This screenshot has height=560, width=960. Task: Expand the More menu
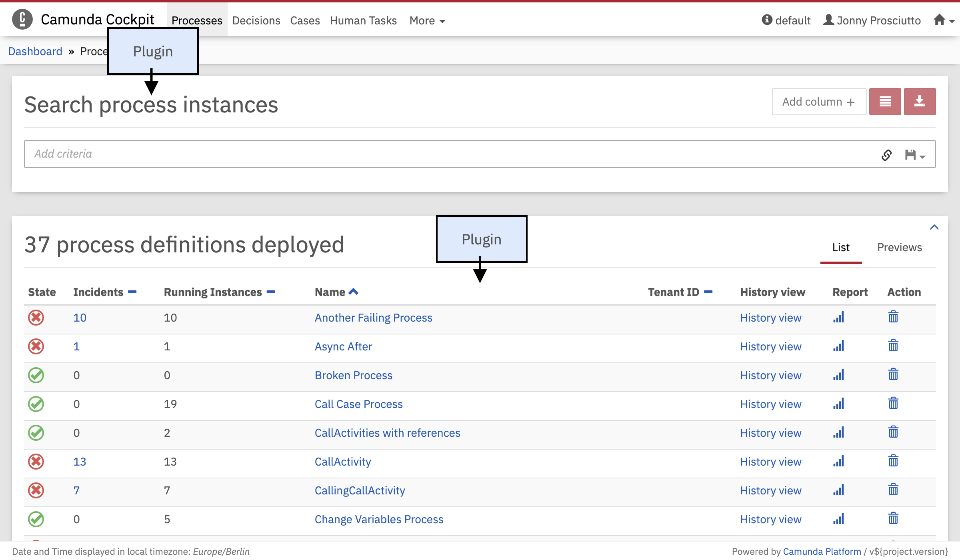(427, 20)
